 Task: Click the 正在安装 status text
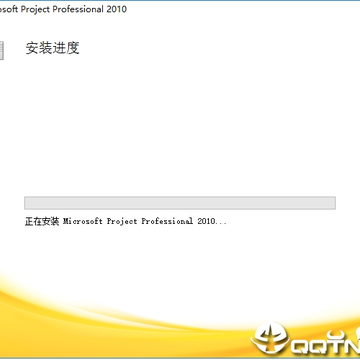pyautogui.click(x=42, y=221)
